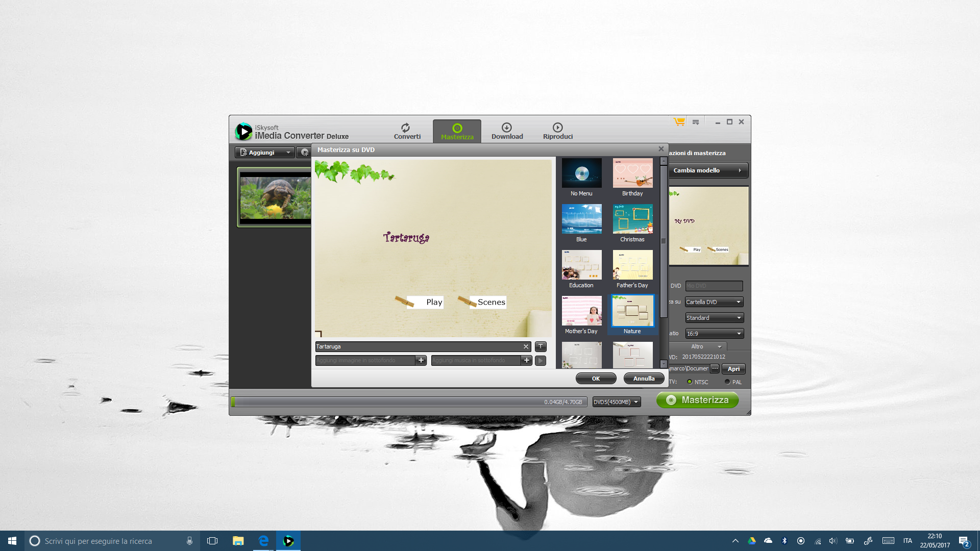Click the iSkysoft play logo icon

243,131
